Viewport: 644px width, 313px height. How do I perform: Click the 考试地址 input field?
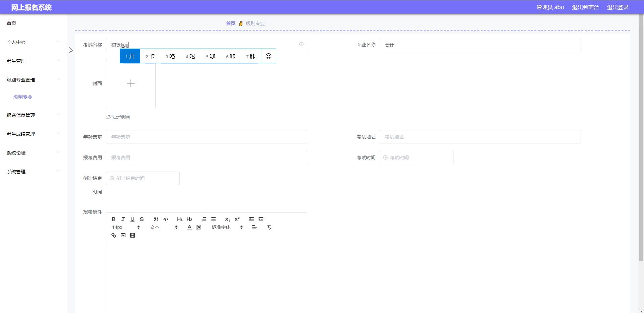(x=480, y=137)
